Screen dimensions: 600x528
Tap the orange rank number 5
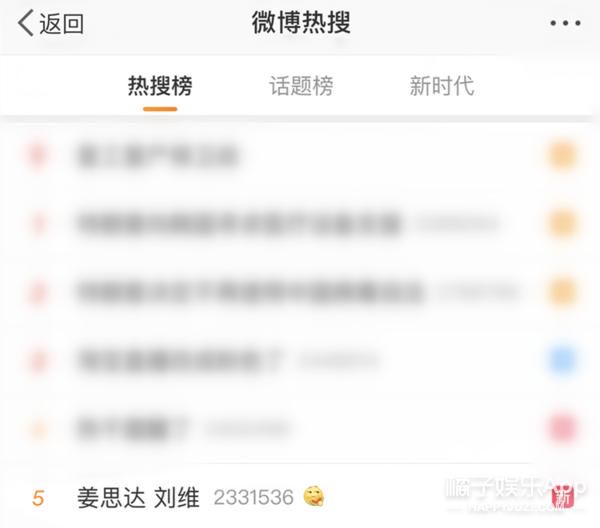(x=38, y=498)
